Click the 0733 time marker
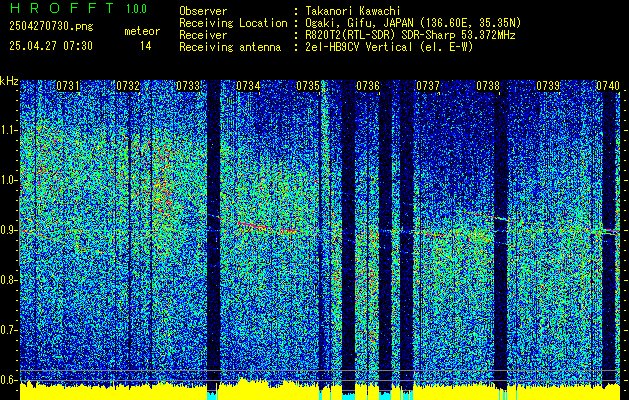 click(188, 86)
